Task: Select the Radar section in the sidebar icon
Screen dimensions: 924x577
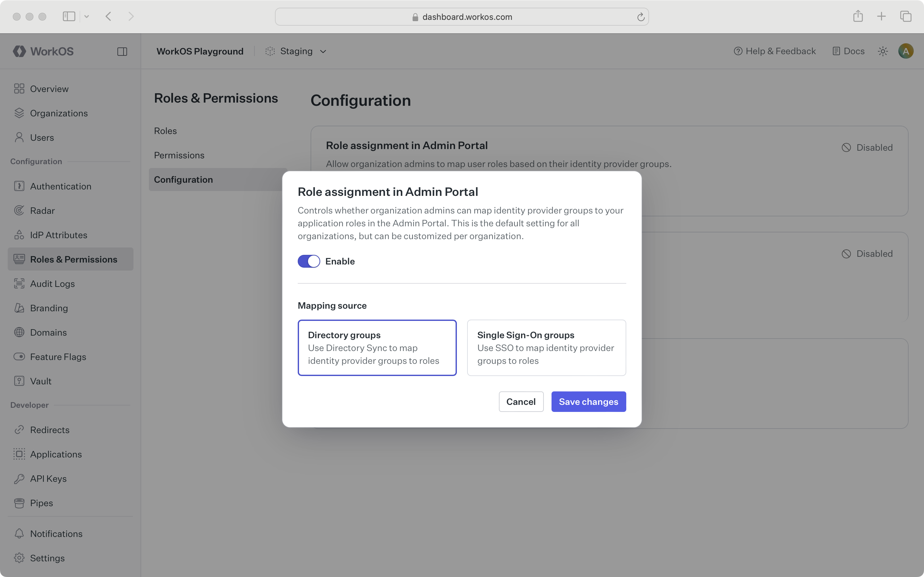Action: 19,210
